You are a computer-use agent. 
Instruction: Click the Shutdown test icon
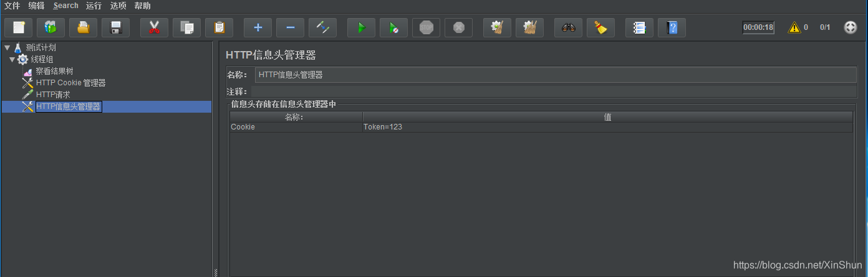[458, 27]
